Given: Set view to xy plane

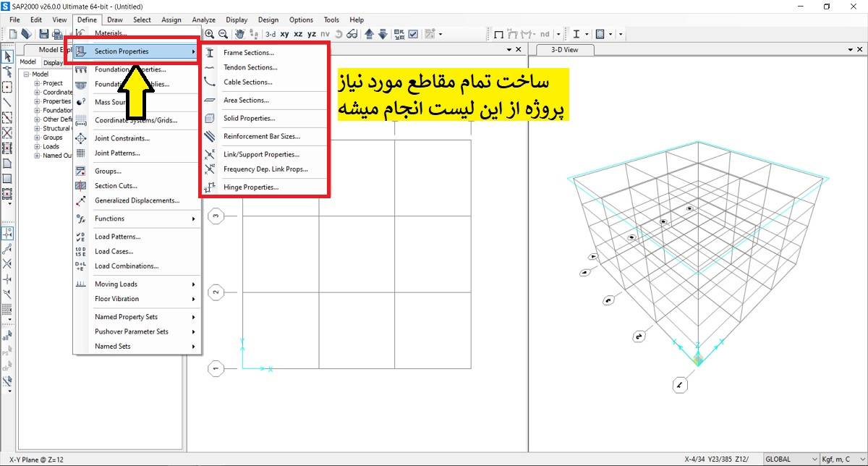Looking at the screenshot, I should [x=285, y=34].
